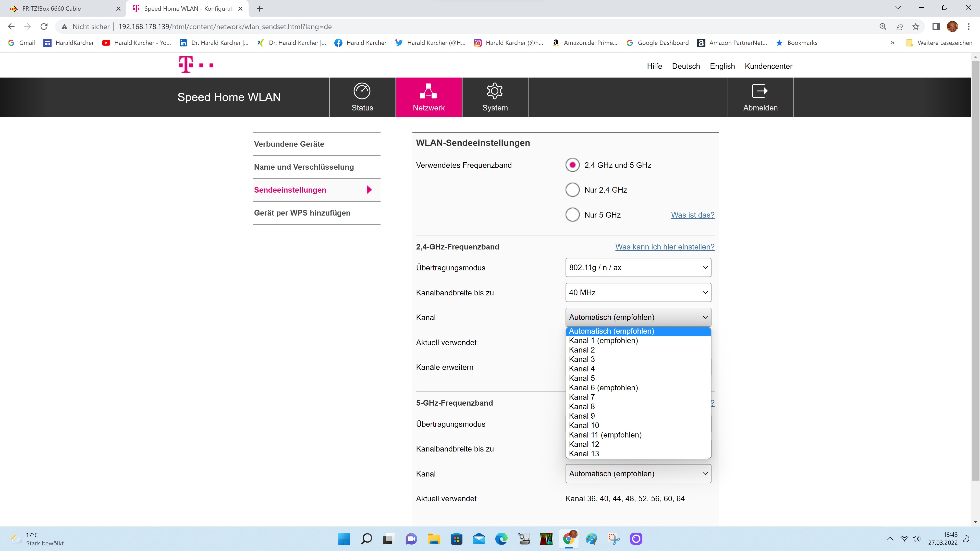Click the Was ist das? link
This screenshot has width=980, height=551.
point(692,215)
